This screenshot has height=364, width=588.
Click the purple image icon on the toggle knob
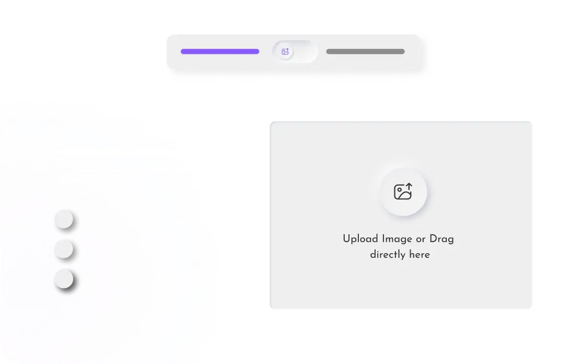coord(286,52)
